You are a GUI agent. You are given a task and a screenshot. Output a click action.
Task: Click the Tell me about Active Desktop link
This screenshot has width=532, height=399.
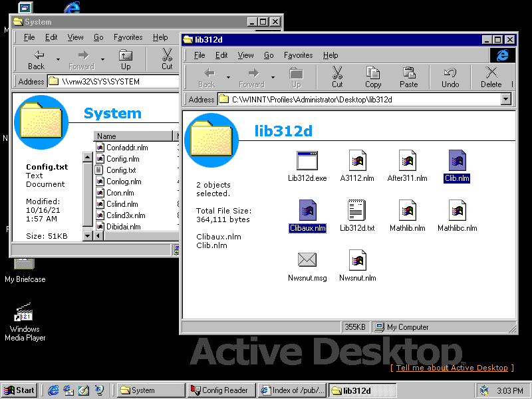(x=452, y=368)
